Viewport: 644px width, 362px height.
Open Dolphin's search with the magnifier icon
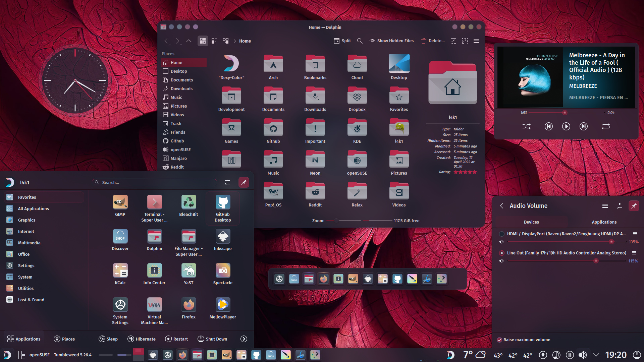(x=360, y=41)
